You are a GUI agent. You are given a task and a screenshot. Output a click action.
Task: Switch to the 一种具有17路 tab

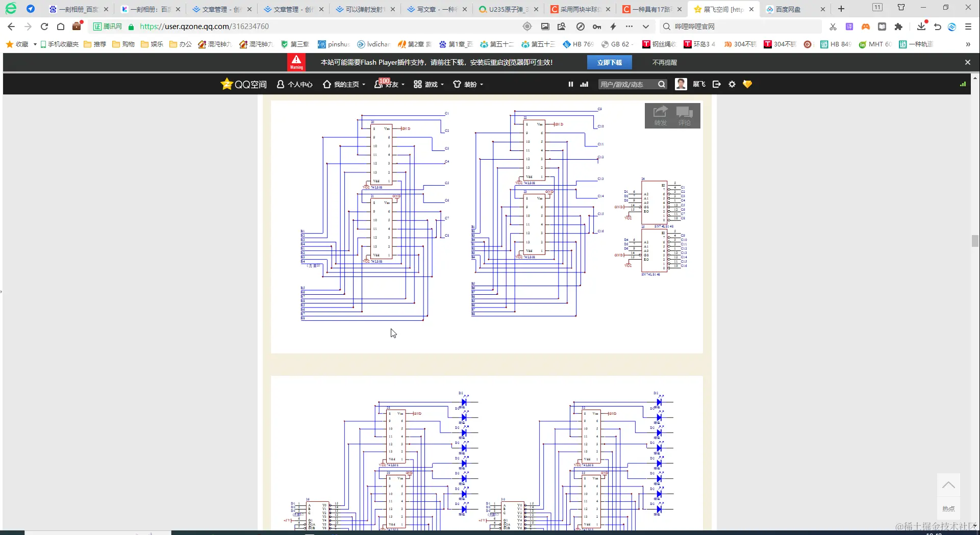651,9
